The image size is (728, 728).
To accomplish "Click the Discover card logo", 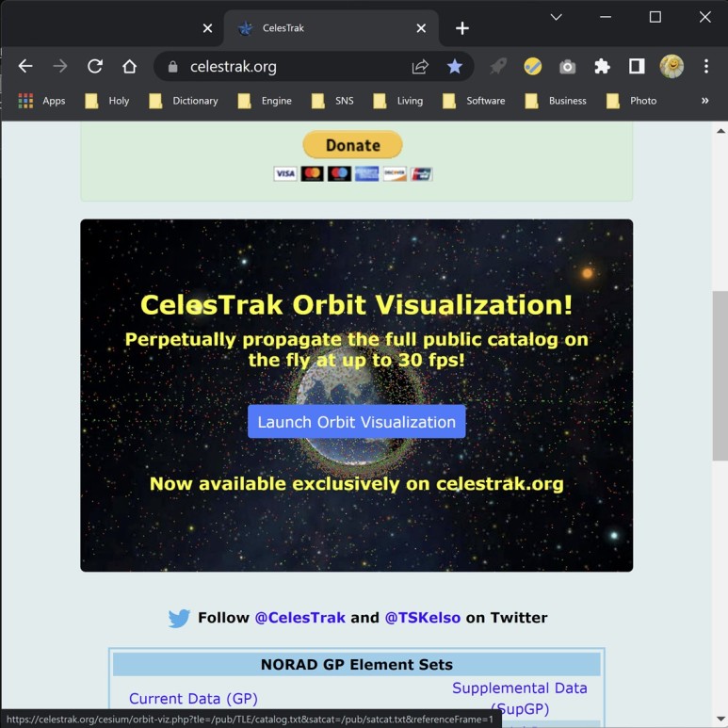I will (395, 174).
